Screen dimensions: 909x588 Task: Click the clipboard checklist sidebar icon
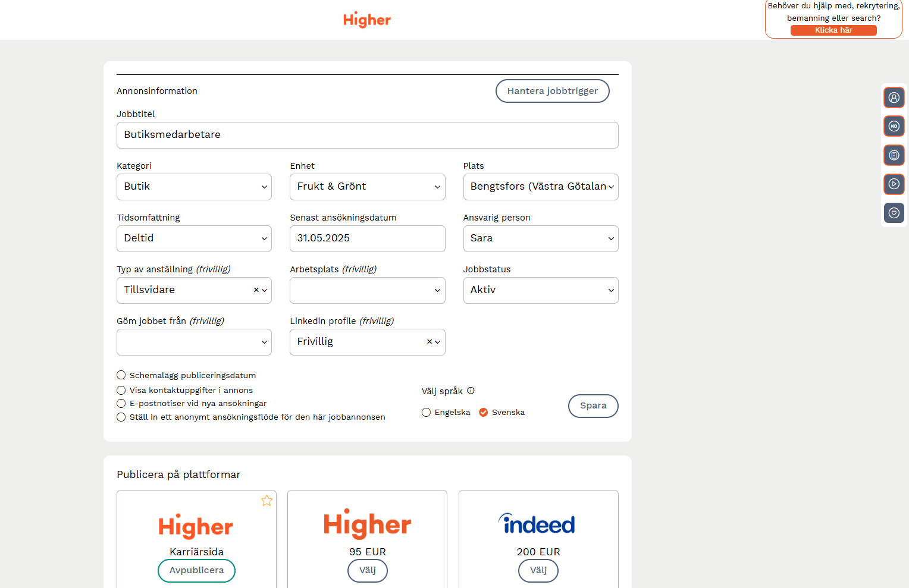894,155
